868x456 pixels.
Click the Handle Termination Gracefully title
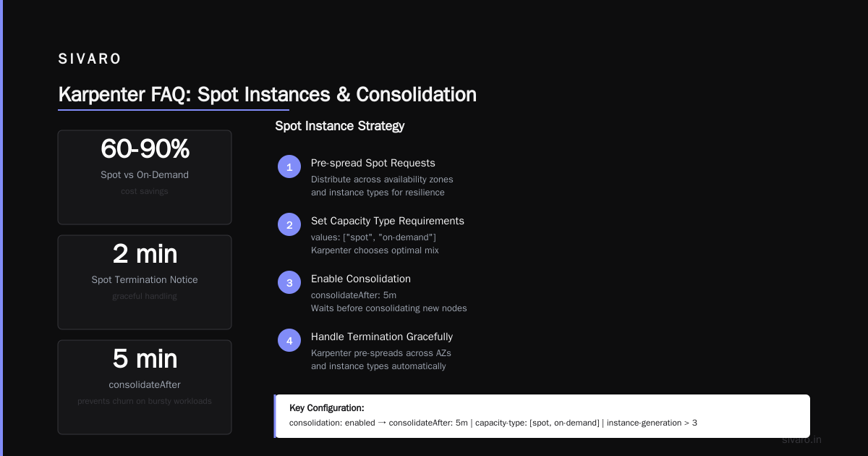(382, 337)
